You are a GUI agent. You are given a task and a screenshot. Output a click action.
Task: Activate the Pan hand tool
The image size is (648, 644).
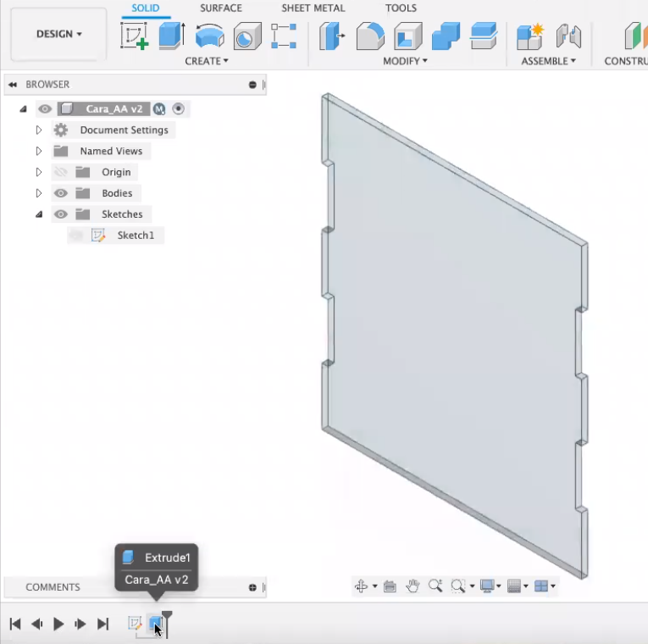tap(413, 586)
